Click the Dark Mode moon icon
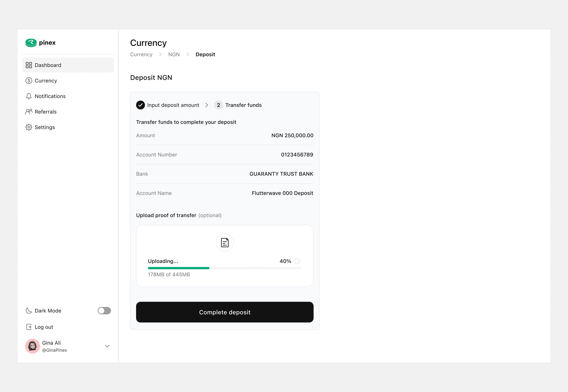This screenshot has height=392, width=568. pyautogui.click(x=29, y=311)
